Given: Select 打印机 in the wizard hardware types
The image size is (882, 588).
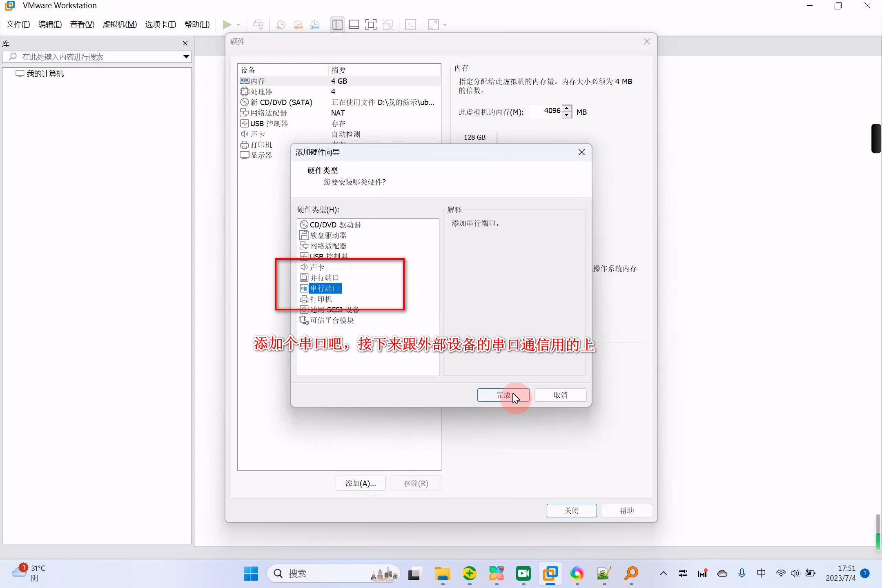Looking at the screenshot, I should tap(316, 299).
